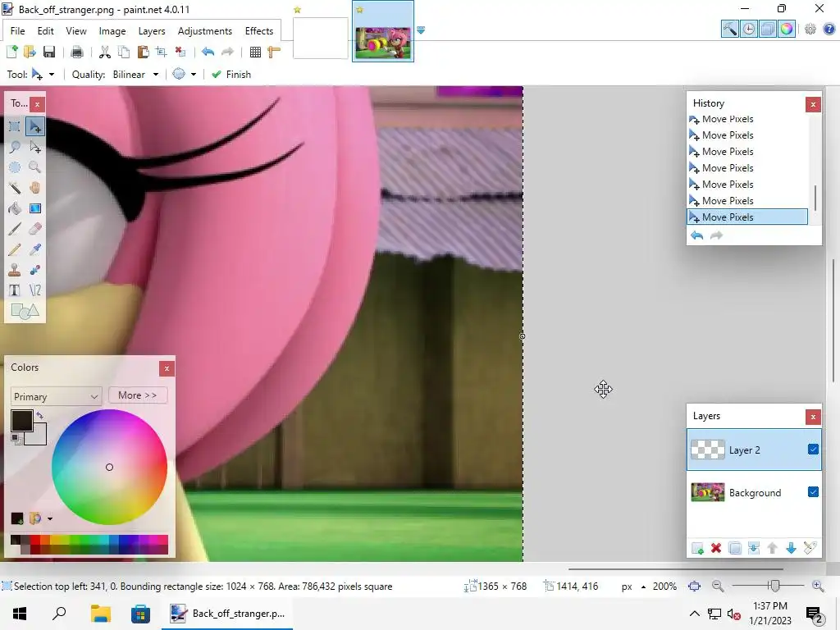Image resolution: width=840 pixels, height=630 pixels.
Task: Select the Ellipse Select tool
Action: pos(15,167)
